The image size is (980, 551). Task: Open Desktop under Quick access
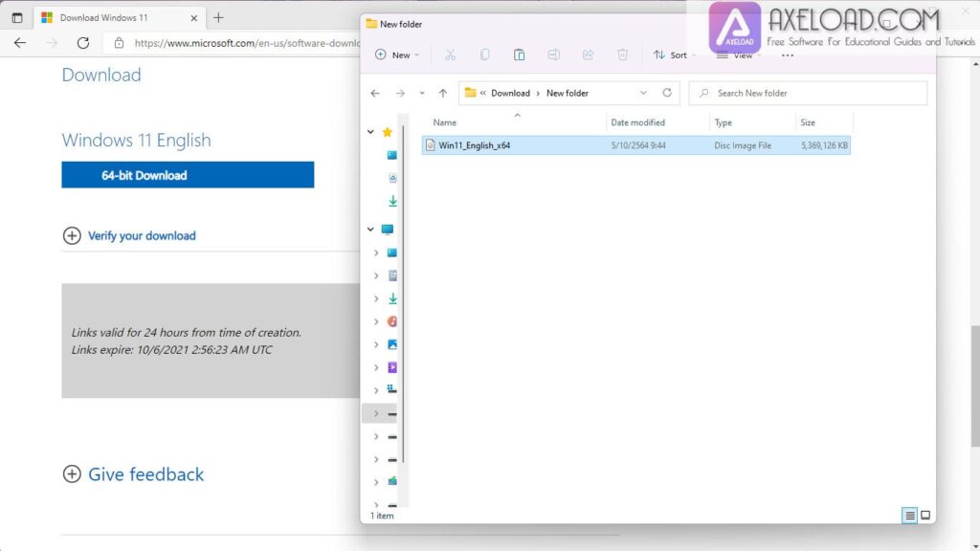(391, 155)
